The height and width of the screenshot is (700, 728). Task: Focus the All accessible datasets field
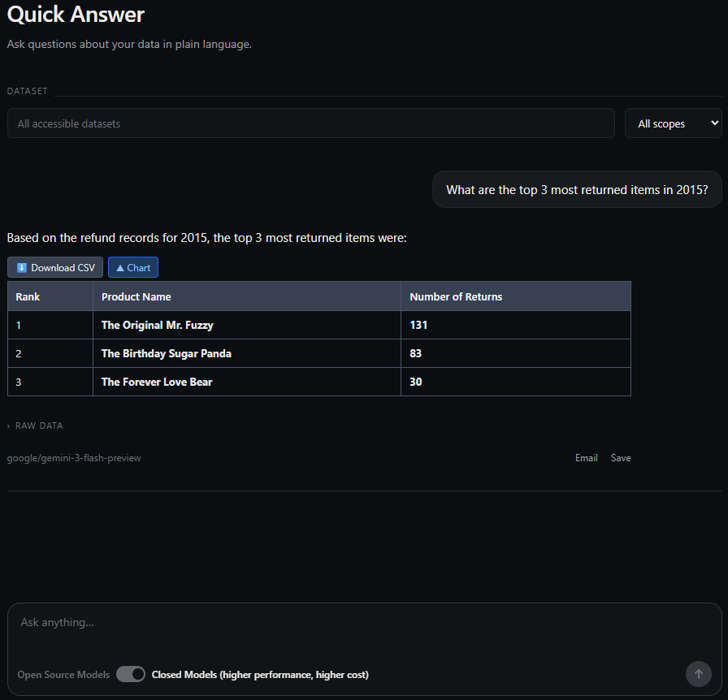pyautogui.click(x=311, y=123)
